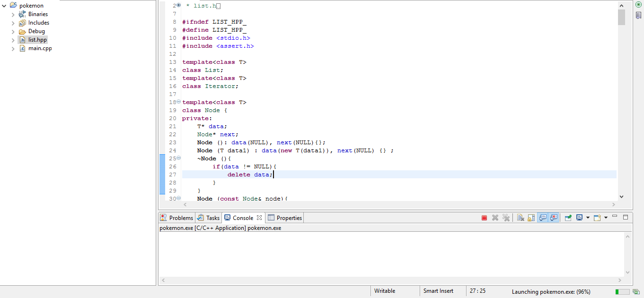The height and width of the screenshot is (298, 644).
Task: Click the console scroll up arrow
Action: pos(628,236)
